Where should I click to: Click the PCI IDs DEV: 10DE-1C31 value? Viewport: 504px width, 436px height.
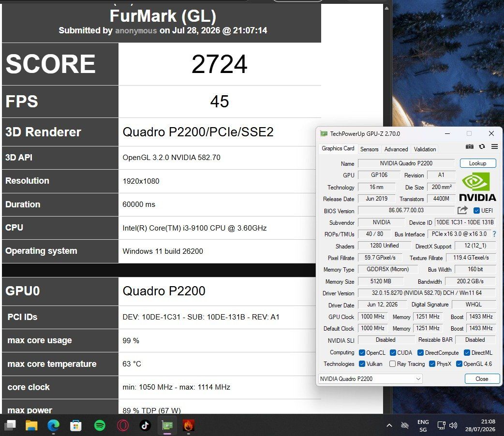[201, 317]
